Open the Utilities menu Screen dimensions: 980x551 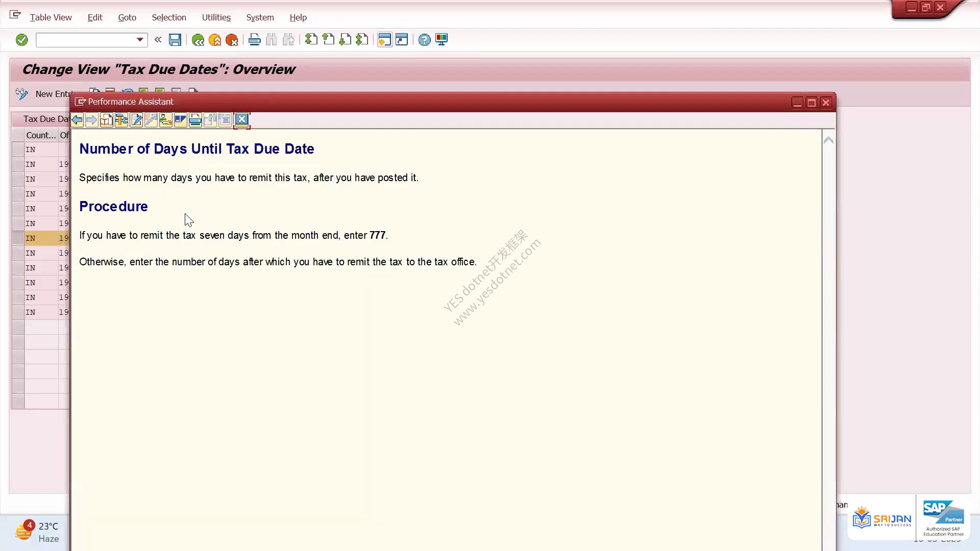[x=216, y=17]
